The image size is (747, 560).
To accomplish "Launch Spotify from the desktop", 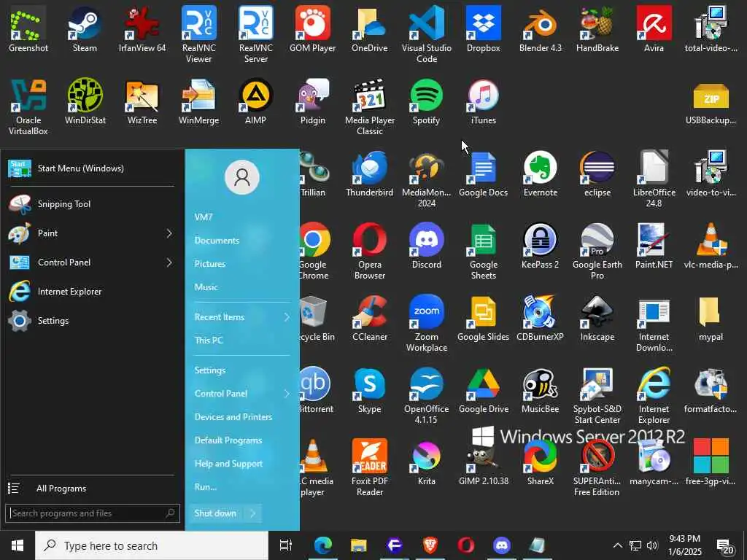I will 426,101.
